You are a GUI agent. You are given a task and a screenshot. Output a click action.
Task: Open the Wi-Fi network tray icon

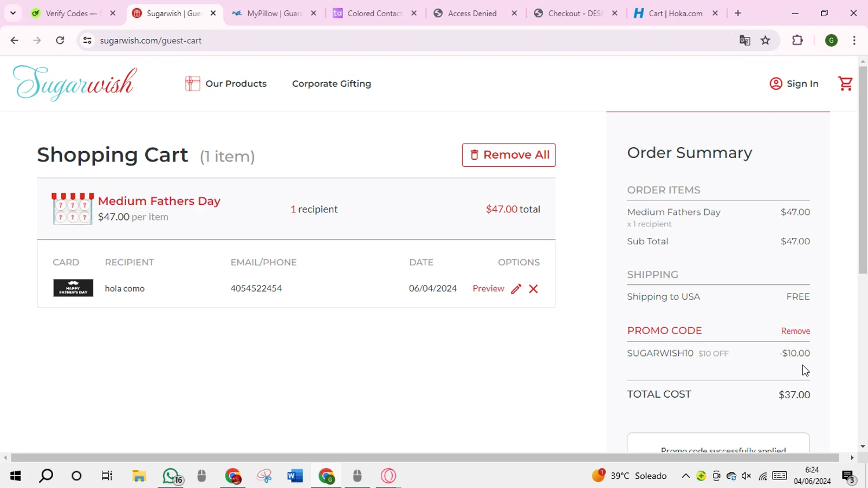click(763, 476)
